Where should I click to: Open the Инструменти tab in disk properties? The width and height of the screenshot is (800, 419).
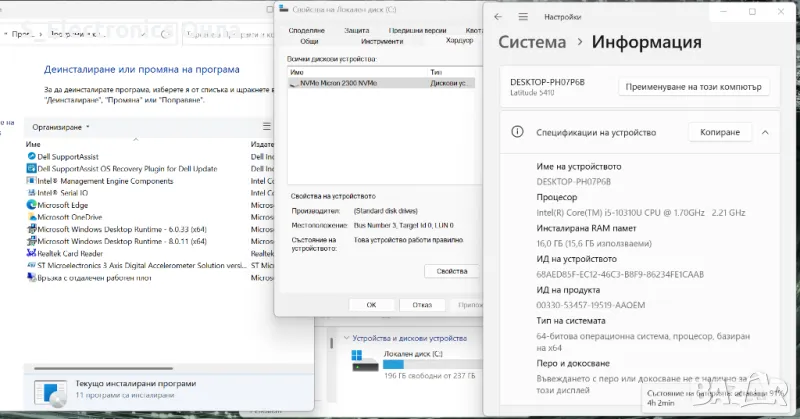pyautogui.click(x=382, y=42)
